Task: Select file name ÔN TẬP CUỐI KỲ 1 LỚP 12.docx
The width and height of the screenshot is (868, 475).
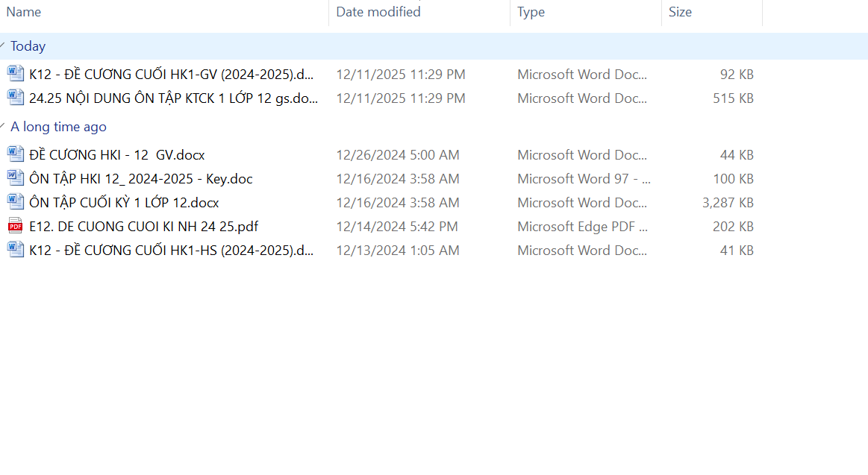Action: point(124,203)
